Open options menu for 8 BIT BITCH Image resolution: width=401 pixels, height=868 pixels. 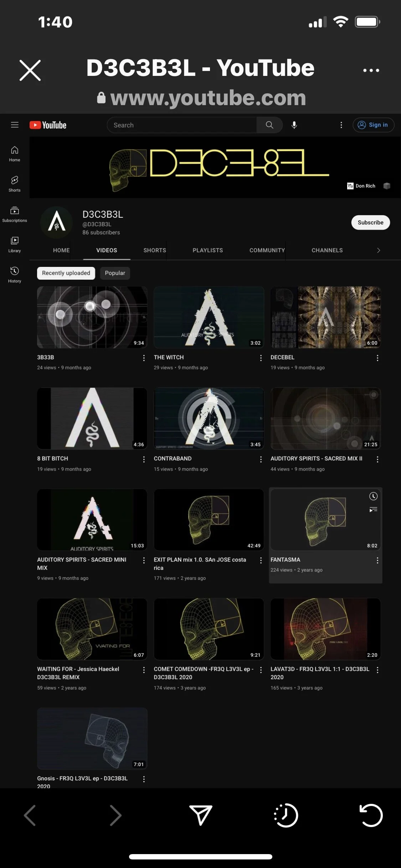click(x=144, y=459)
